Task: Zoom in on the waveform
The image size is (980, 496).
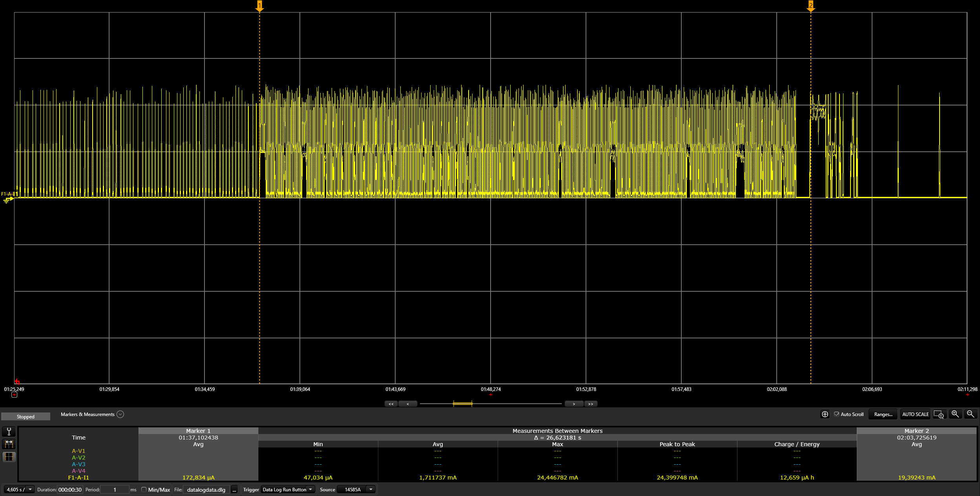Action: [x=955, y=414]
